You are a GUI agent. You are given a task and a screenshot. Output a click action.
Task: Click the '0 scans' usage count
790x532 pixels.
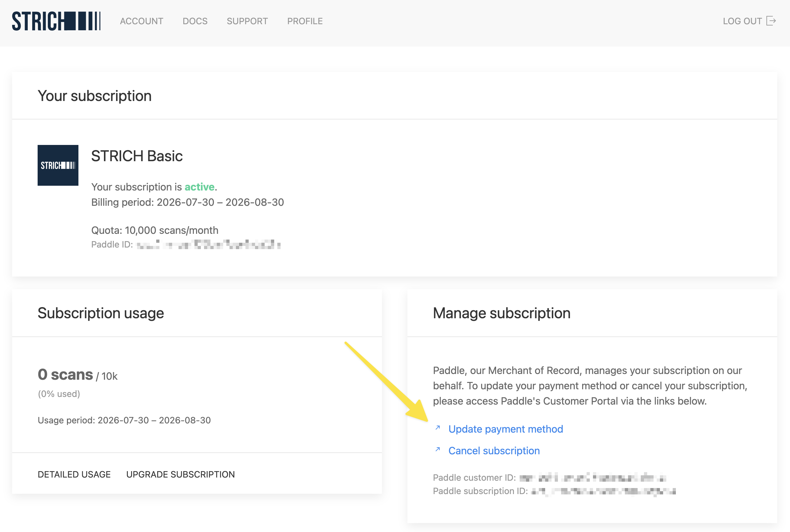click(65, 375)
